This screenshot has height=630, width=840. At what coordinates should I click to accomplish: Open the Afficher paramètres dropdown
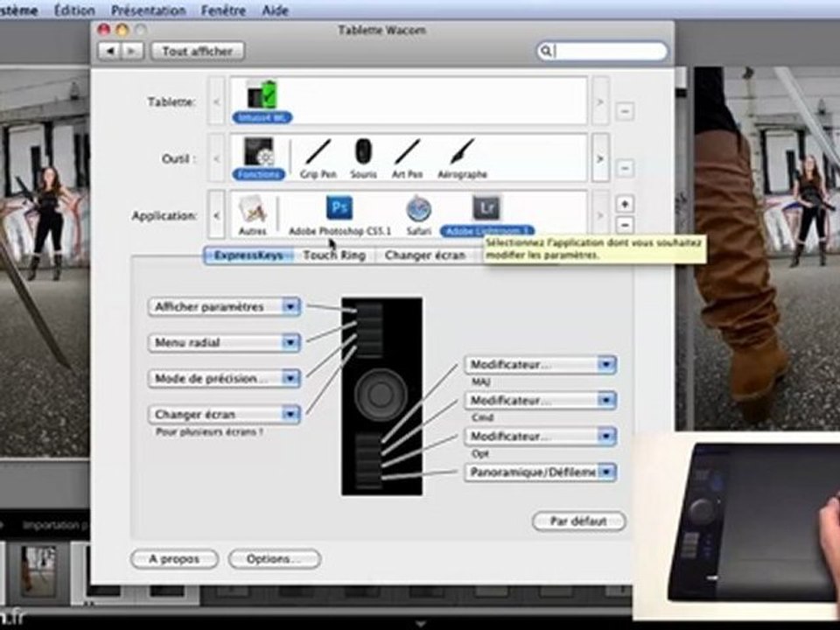[225, 307]
